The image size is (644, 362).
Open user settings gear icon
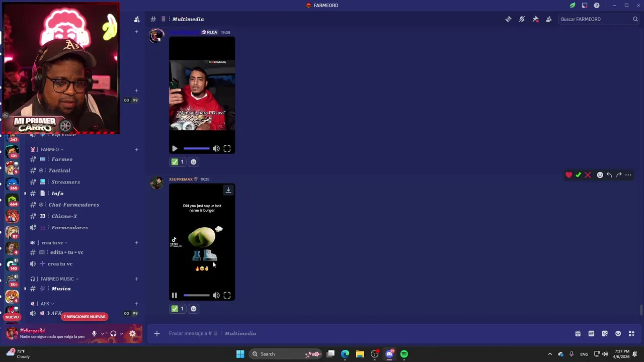pos(132,333)
